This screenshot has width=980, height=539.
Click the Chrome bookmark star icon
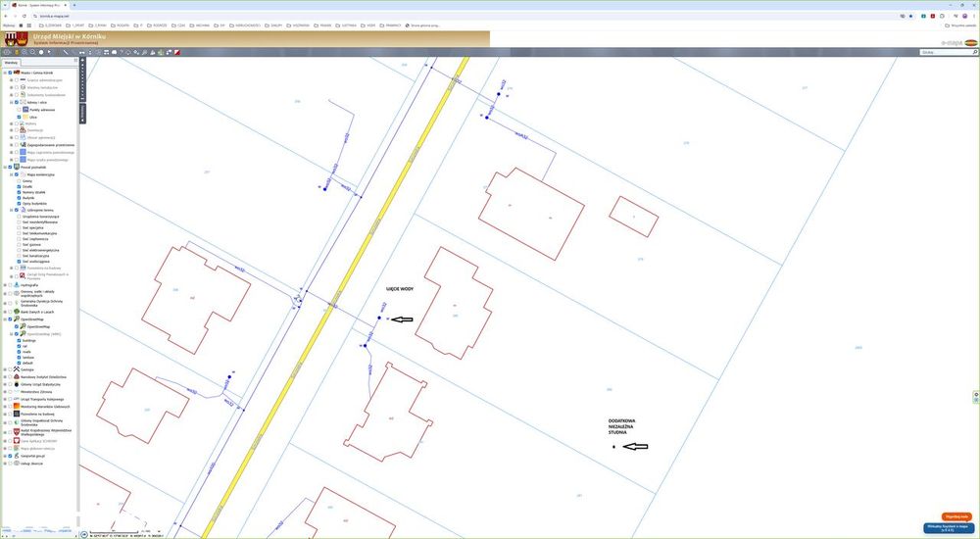pyautogui.click(x=910, y=16)
